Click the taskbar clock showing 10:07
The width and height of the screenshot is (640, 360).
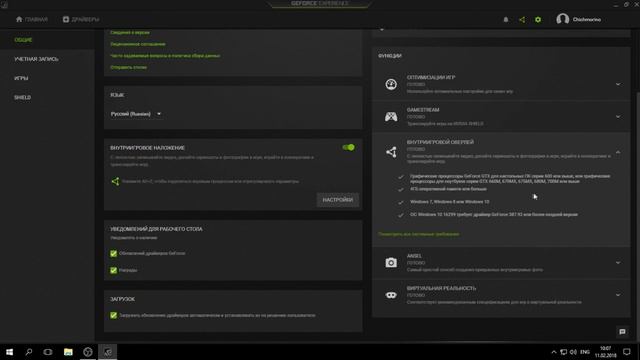[606, 352]
